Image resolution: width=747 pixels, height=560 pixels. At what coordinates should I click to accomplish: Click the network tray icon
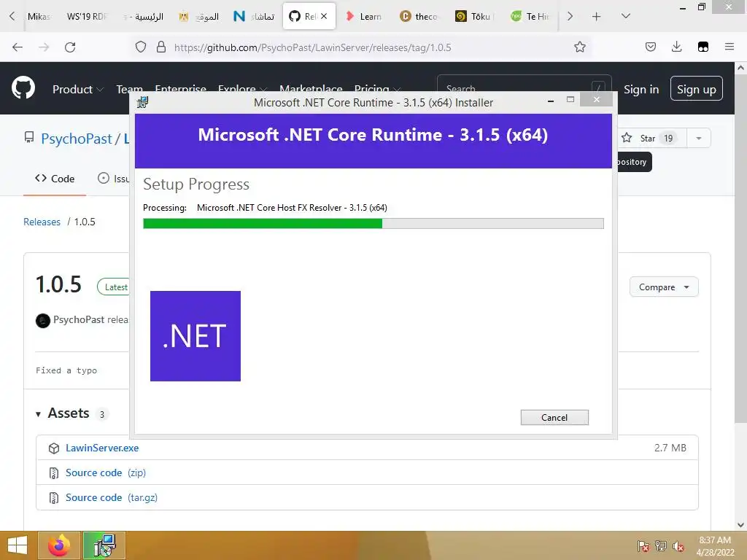pos(661,545)
